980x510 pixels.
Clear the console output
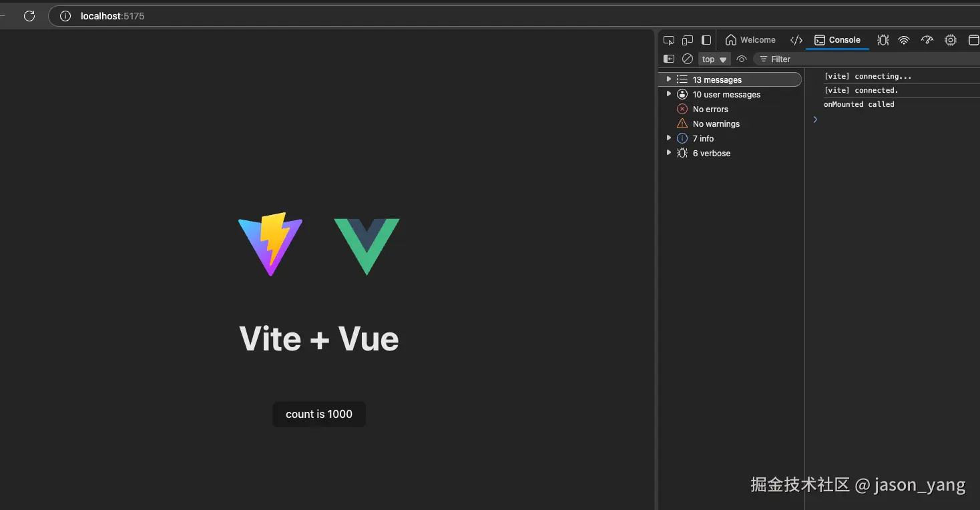688,59
